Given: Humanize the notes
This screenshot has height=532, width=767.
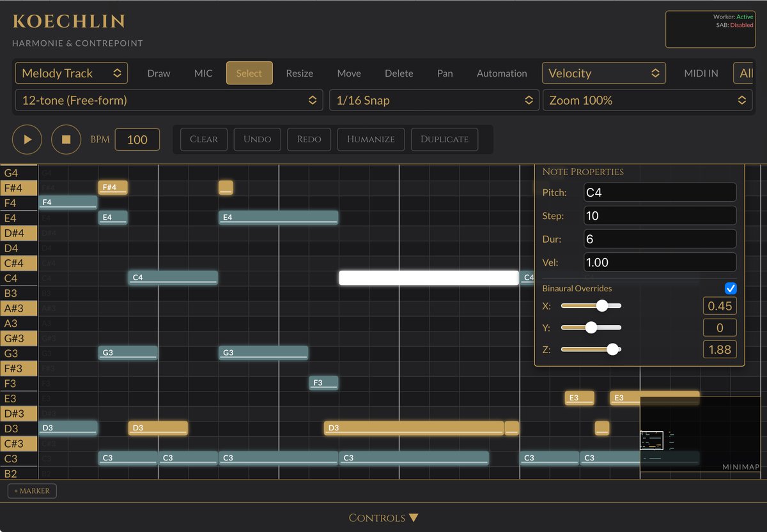Looking at the screenshot, I should pos(371,139).
